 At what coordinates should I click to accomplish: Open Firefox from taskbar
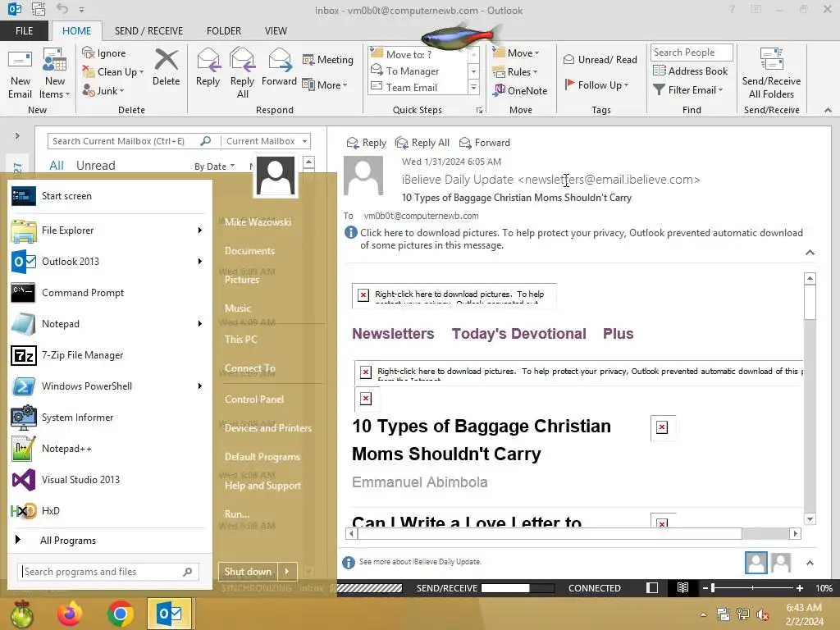pos(71,614)
